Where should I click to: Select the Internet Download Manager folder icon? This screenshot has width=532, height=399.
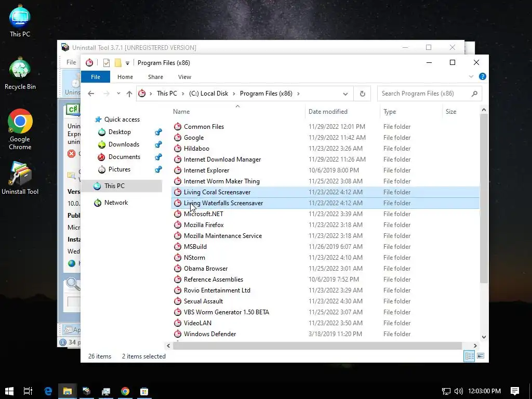[178, 159]
